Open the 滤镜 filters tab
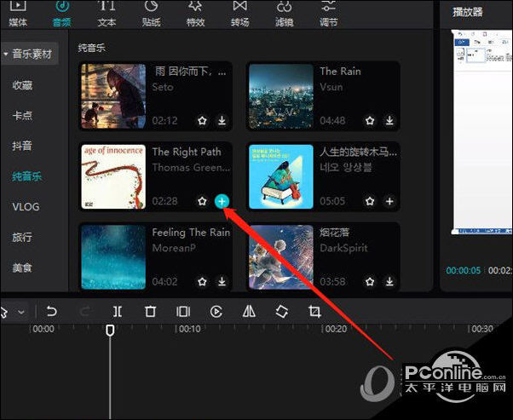 click(x=284, y=14)
